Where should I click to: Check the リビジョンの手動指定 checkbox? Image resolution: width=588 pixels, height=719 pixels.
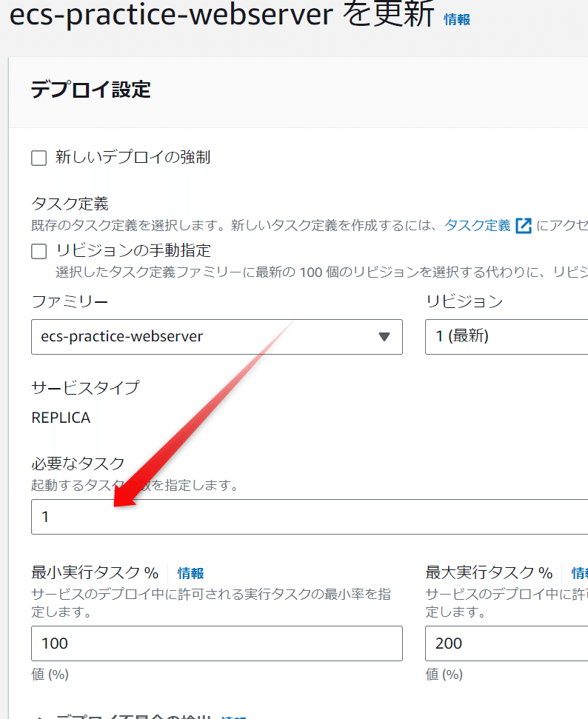(39, 251)
